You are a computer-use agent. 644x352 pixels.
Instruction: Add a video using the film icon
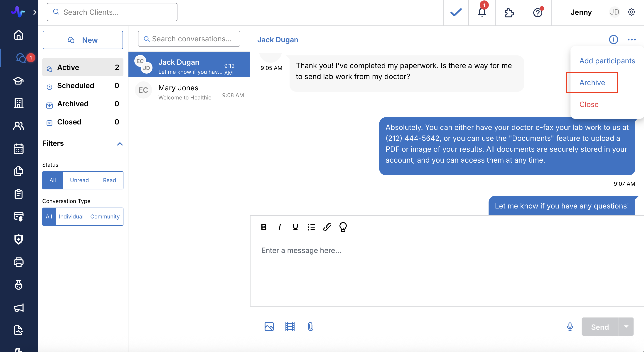(x=290, y=327)
